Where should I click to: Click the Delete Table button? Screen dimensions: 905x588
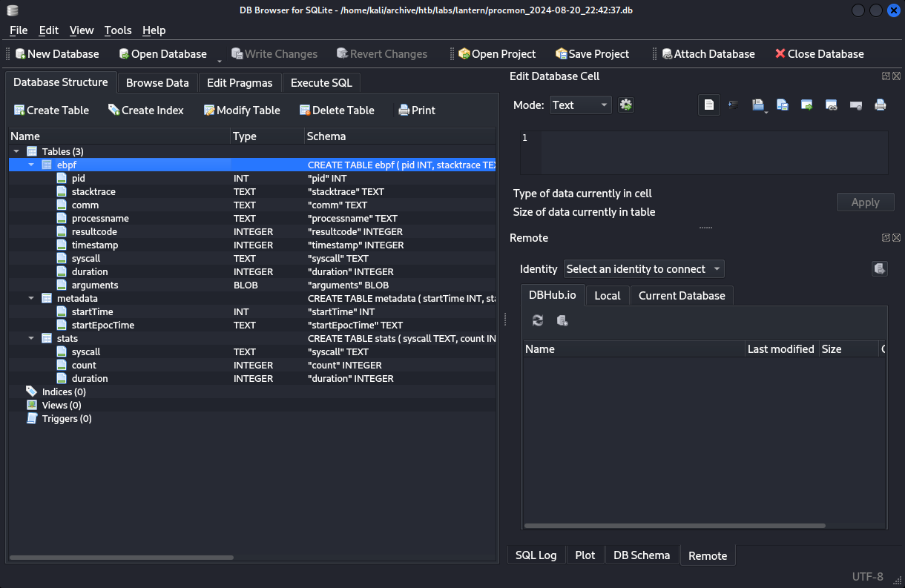pyautogui.click(x=337, y=110)
